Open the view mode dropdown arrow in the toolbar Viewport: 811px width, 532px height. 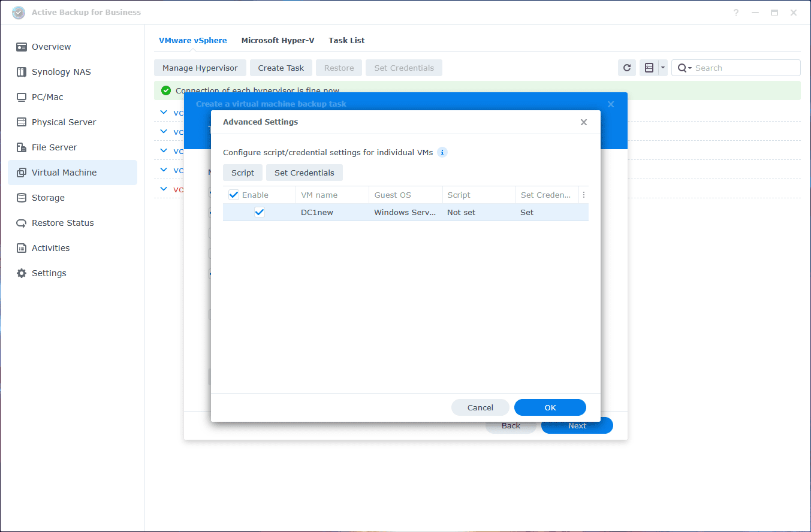click(x=663, y=68)
